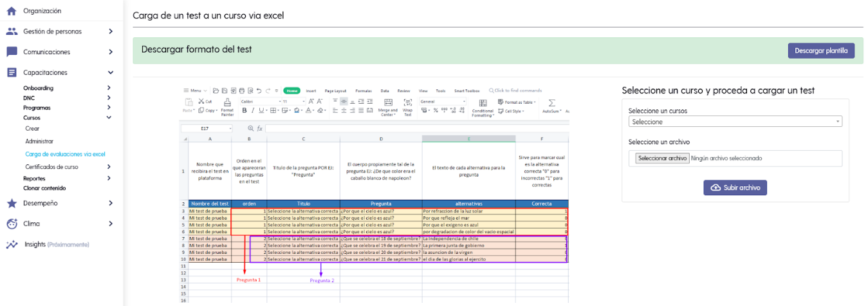Image resolution: width=868 pixels, height=306 pixels.
Task: Click the Capacitaciones document icon
Action: point(12,73)
